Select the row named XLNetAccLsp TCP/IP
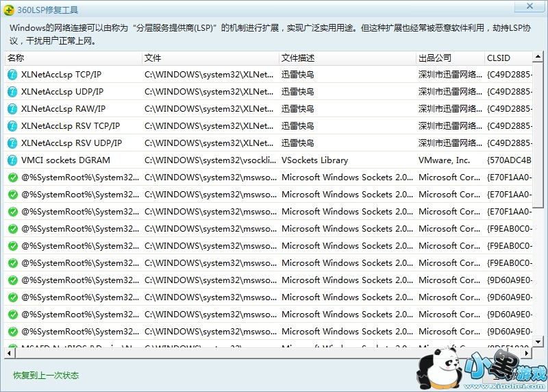This screenshot has height=392, width=548. tap(269, 75)
